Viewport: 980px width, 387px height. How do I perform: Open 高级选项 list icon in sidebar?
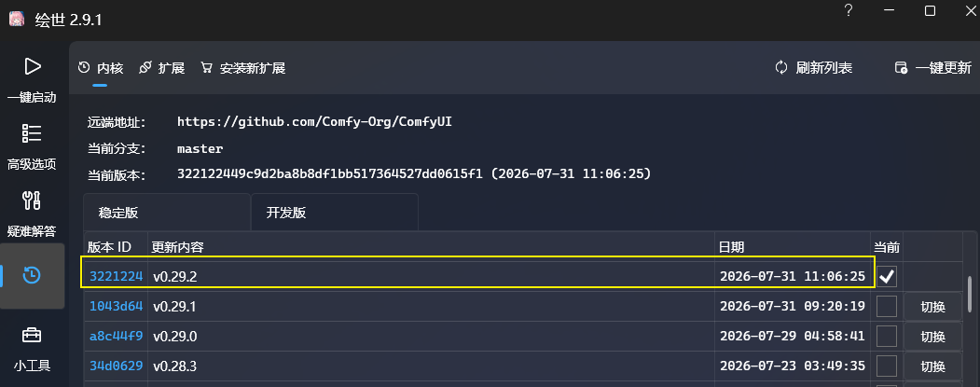[x=32, y=133]
